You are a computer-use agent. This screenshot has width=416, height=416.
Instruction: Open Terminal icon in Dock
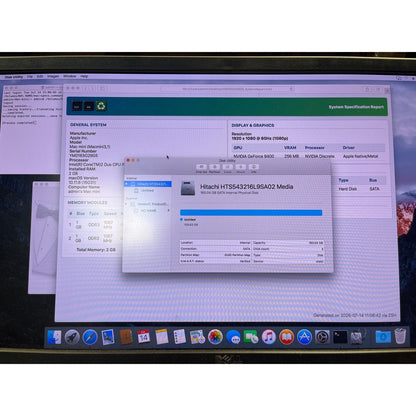[340, 337]
